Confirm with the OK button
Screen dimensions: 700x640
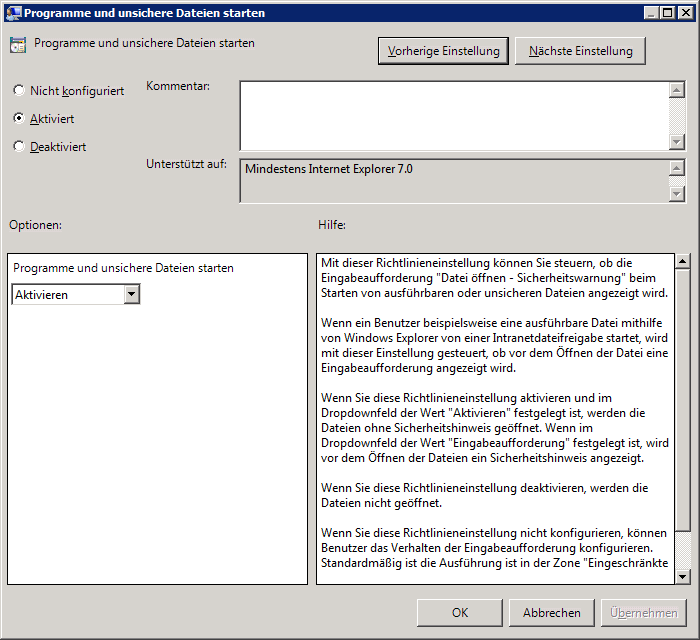pyautogui.click(x=460, y=613)
